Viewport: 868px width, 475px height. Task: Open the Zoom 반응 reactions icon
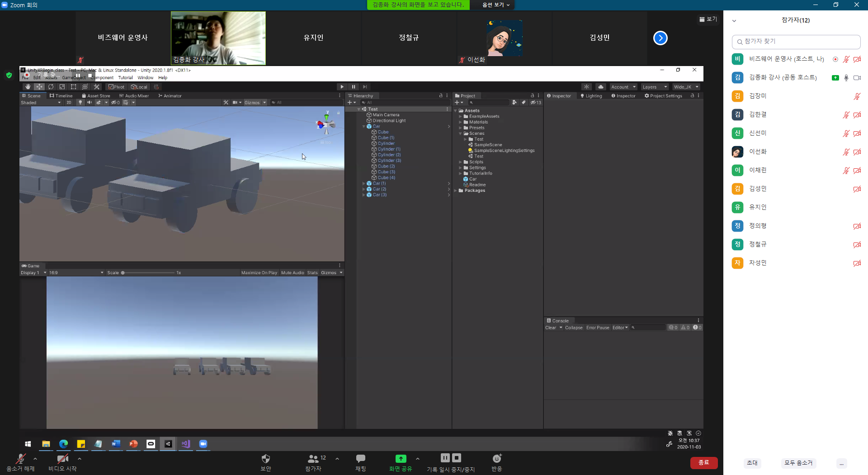tap(497, 459)
